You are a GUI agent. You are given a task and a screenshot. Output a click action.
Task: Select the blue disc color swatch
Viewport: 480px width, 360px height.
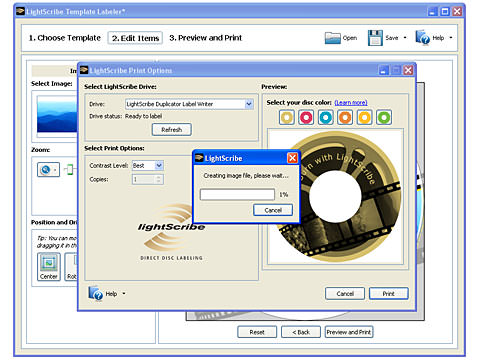pos(326,117)
